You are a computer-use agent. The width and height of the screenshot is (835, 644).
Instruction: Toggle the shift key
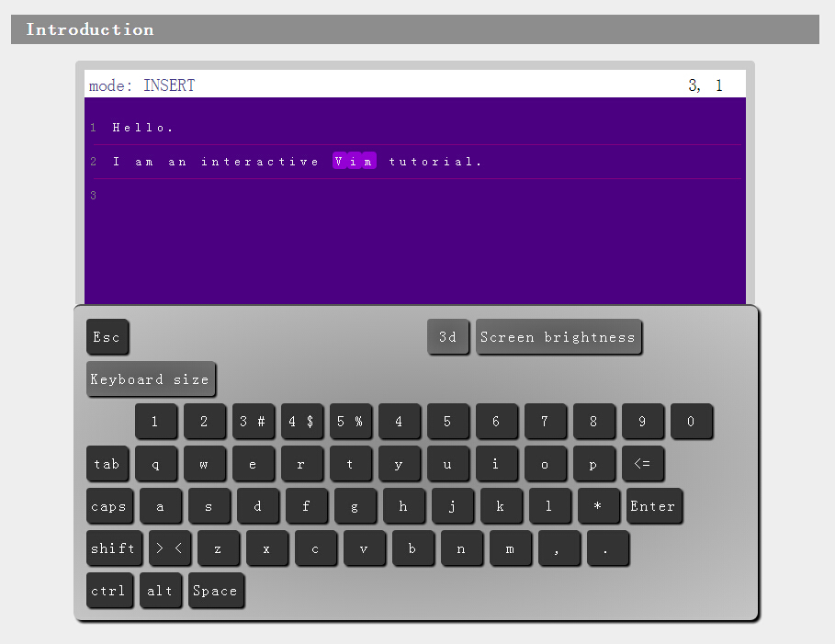pos(114,548)
